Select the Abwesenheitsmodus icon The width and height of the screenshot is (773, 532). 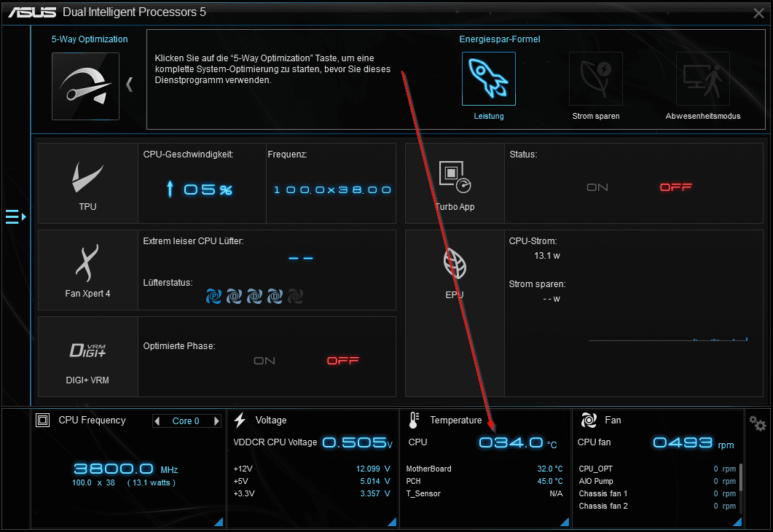point(702,79)
